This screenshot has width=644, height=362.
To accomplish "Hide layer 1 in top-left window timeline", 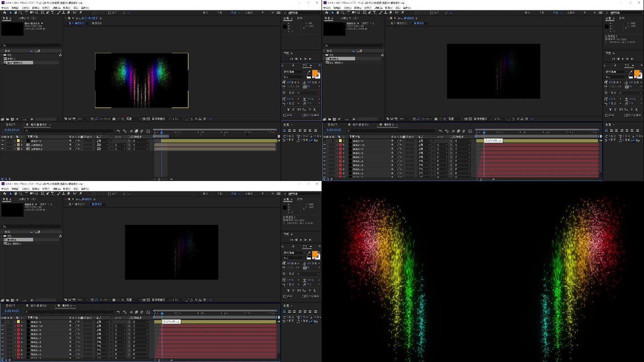I will tap(2, 141).
